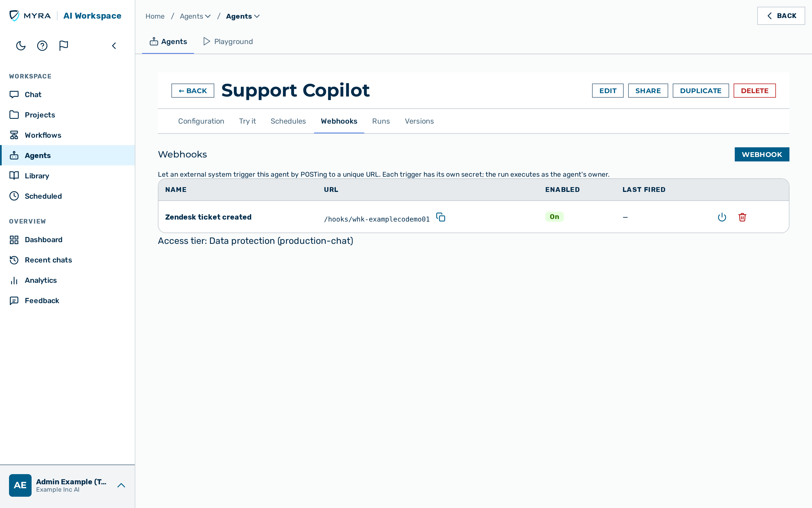The height and width of the screenshot is (508, 812).
Task: Open Analytics in the sidebar
Action: click(67, 280)
